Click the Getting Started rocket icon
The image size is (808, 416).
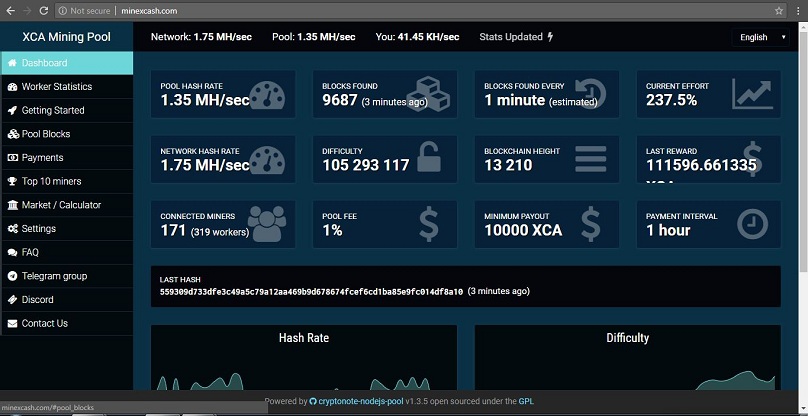pyautogui.click(x=12, y=110)
